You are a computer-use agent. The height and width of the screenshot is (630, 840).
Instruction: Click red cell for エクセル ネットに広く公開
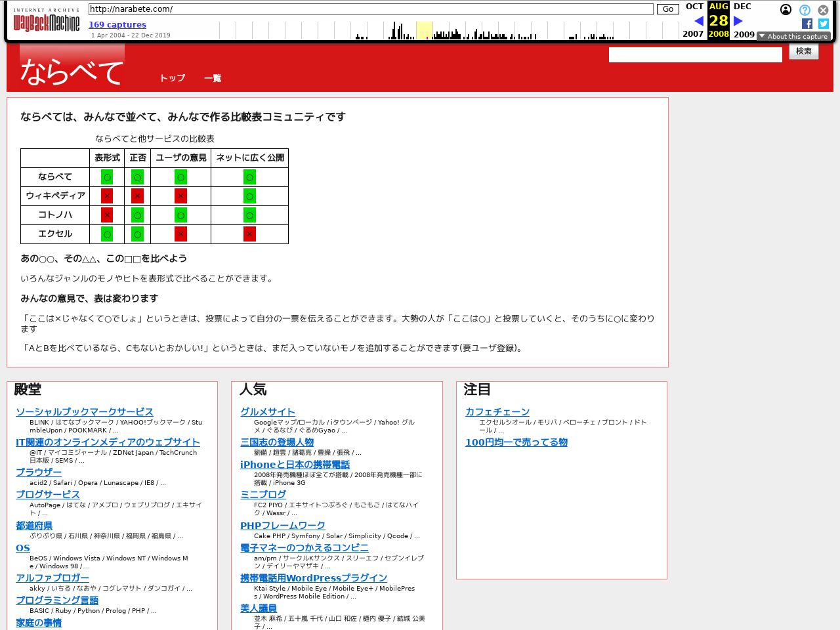249,234
